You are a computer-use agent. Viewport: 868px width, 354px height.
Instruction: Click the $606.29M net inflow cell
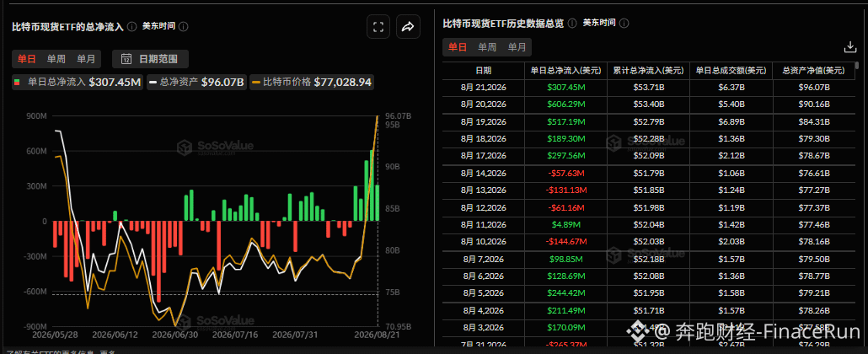(x=565, y=105)
